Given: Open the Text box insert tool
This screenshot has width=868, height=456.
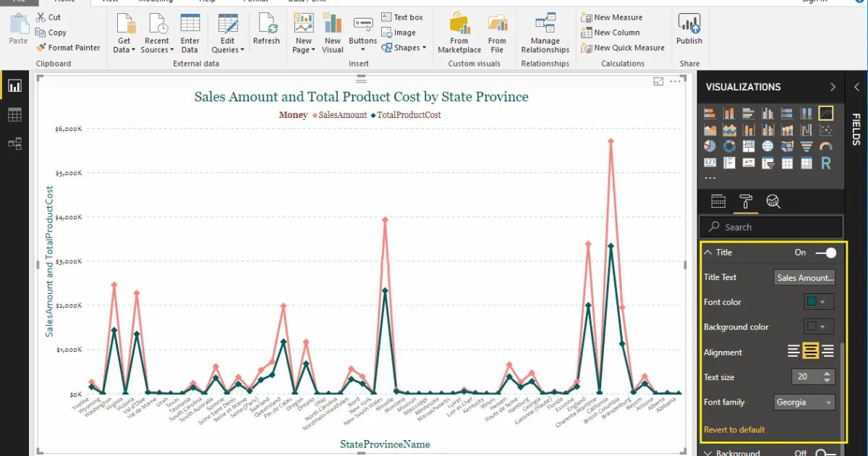Looking at the screenshot, I should pos(402,17).
